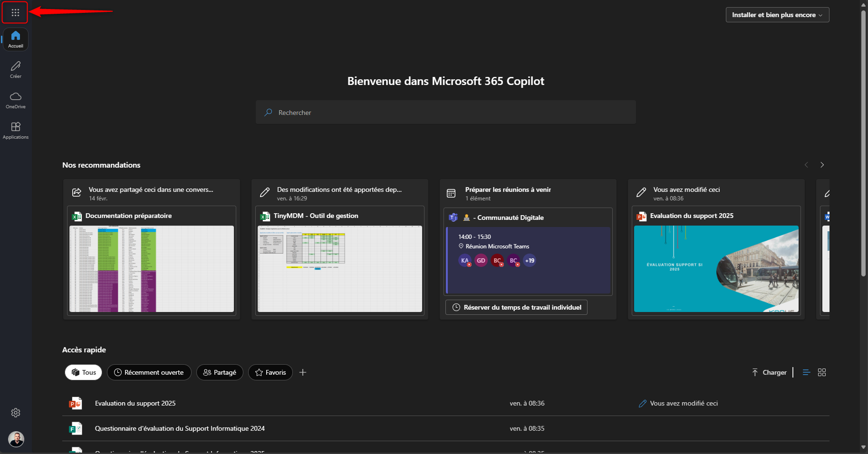Expand Installer et bien plus encore dropdown
The width and height of the screenshot is (868, 454).
[777, 15]
